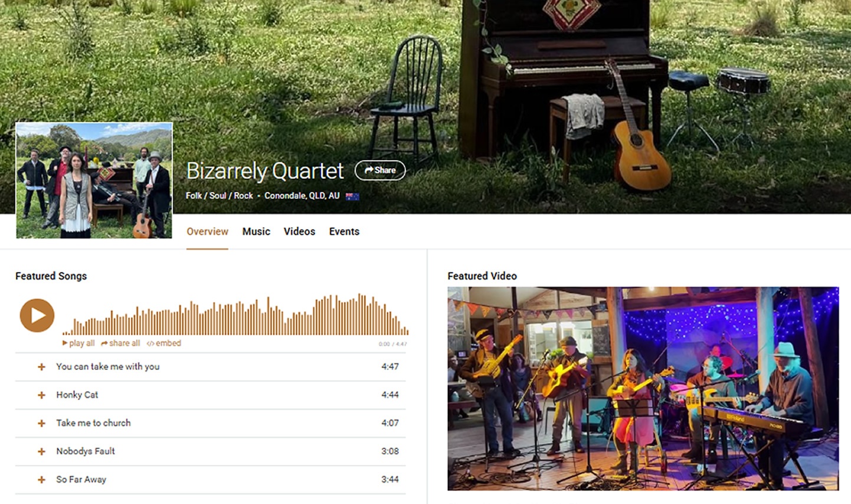Image resolution: width=851 pixels, height=504 pixels.
Task: Select the song 'So Far Away'
Action: (x=81, y=480)
